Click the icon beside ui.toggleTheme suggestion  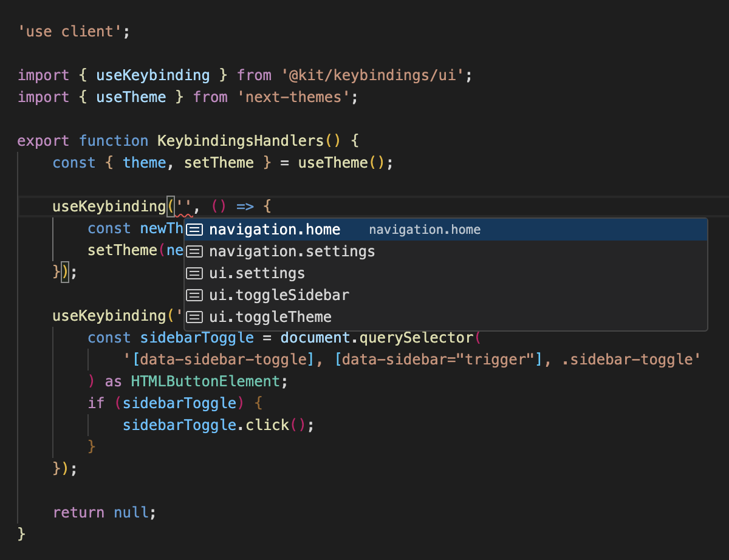tap(194, 316)
